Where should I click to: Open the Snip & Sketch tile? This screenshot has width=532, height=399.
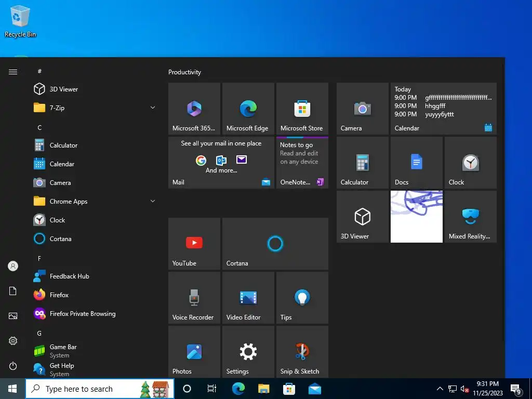coord(302,352)
